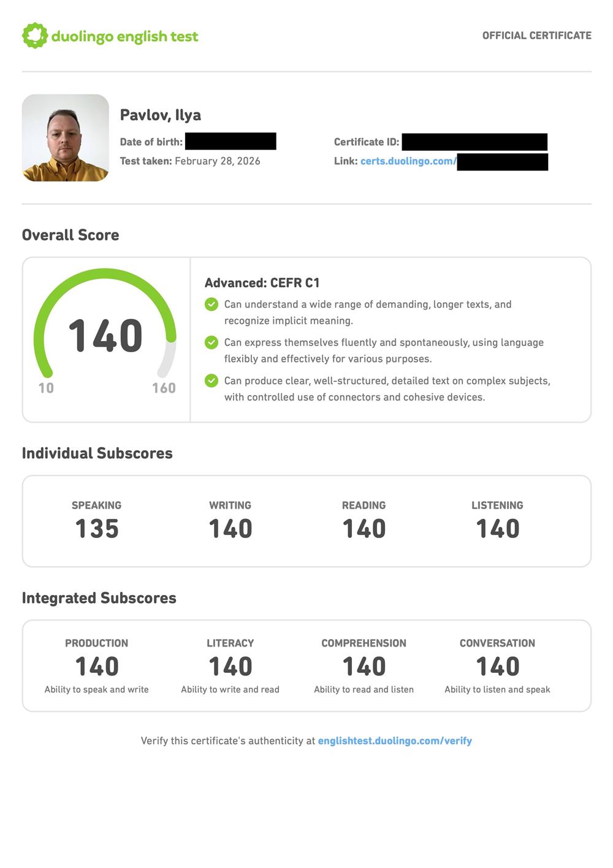Click the redacted Date of birth field
This screenshot has width=613, height=868.
pos(230,141)
